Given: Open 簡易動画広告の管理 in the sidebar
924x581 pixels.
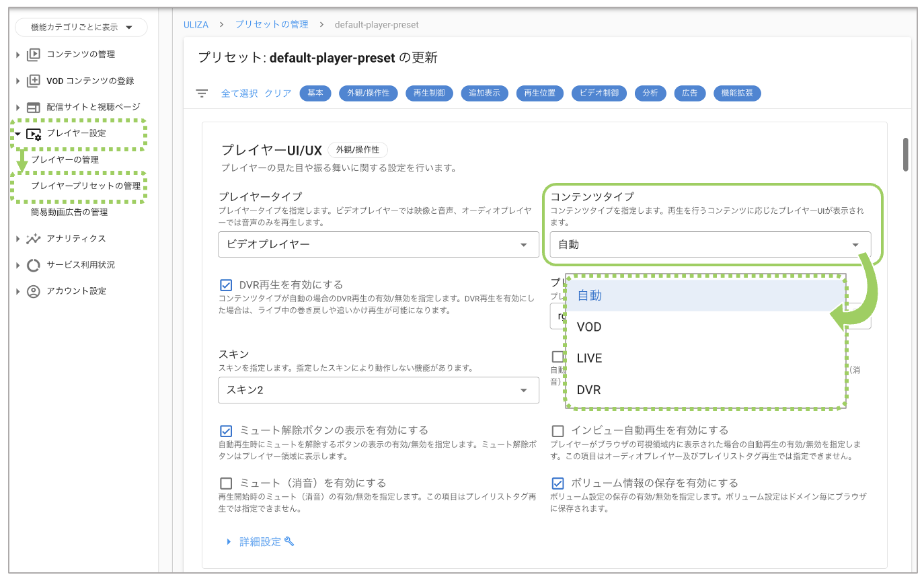Looking at the screenshot, I should (x=69, y=212).
